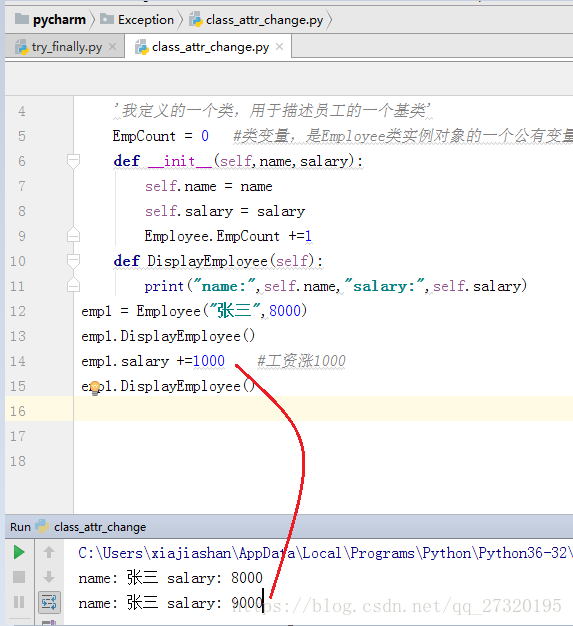Pause the run output

[19, 602]
